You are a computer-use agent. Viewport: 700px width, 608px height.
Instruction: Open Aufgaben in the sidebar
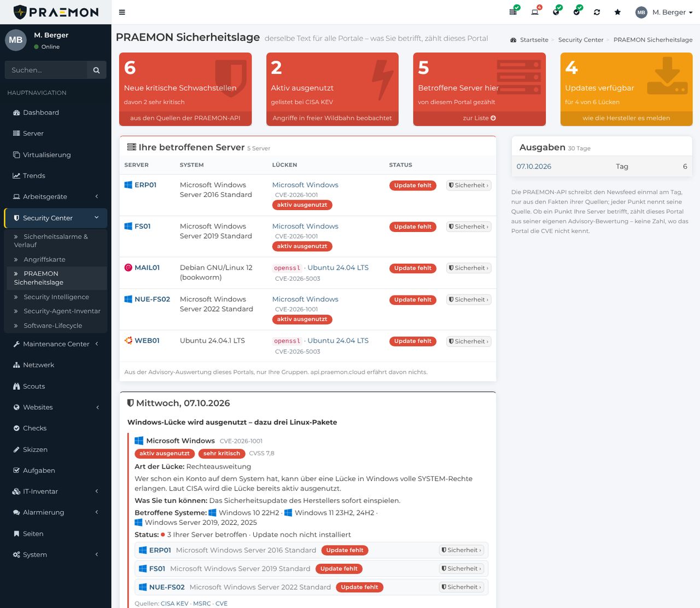pos(55,471)
